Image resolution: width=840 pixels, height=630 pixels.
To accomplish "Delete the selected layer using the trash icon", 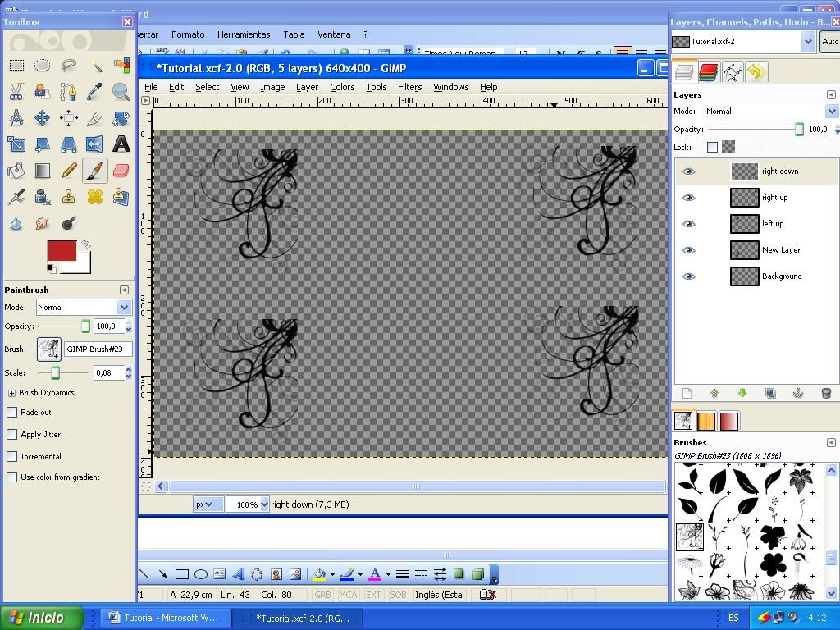I will click(826, 393).
